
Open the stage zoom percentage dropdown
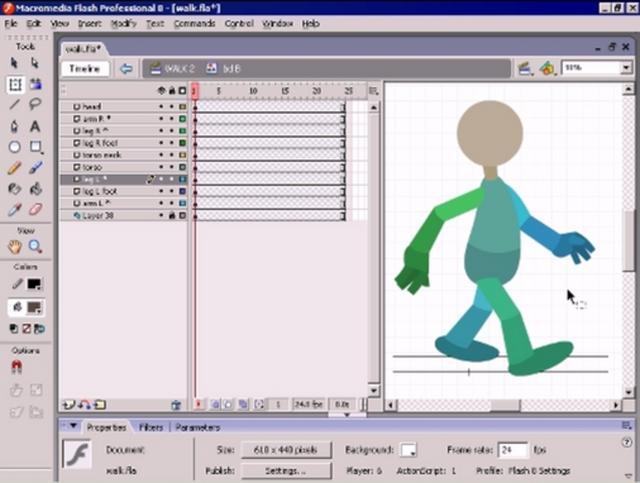point(626,68)
